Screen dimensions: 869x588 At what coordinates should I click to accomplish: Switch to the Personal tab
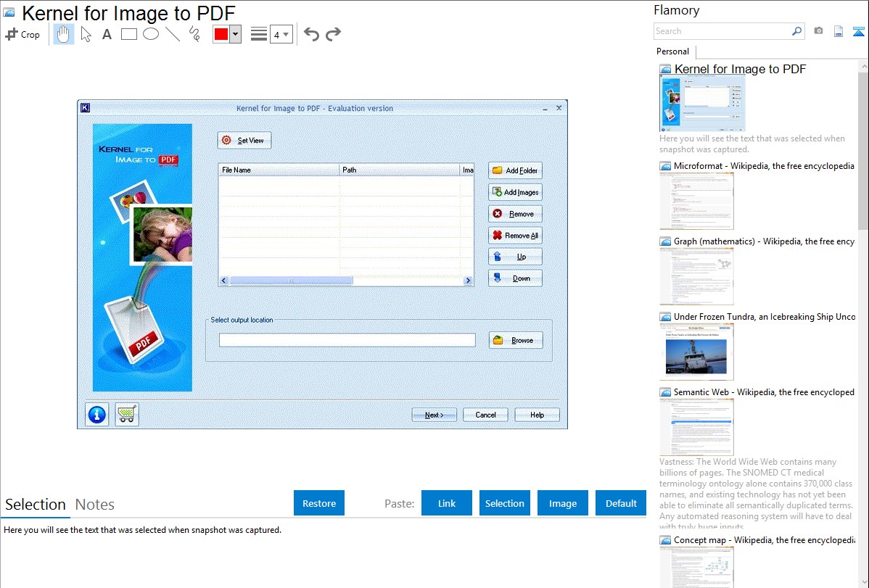pos(673,51)
